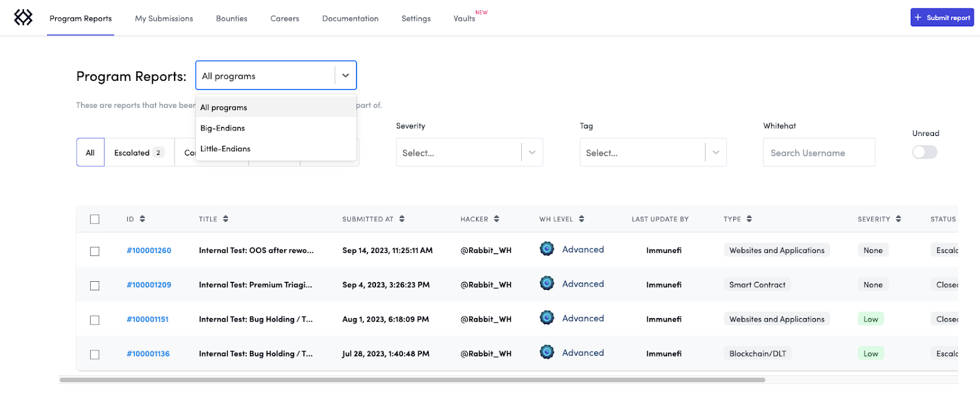Screen dimensions: 980x419
Task: Open report link #100001260
Action: (149, 251)
